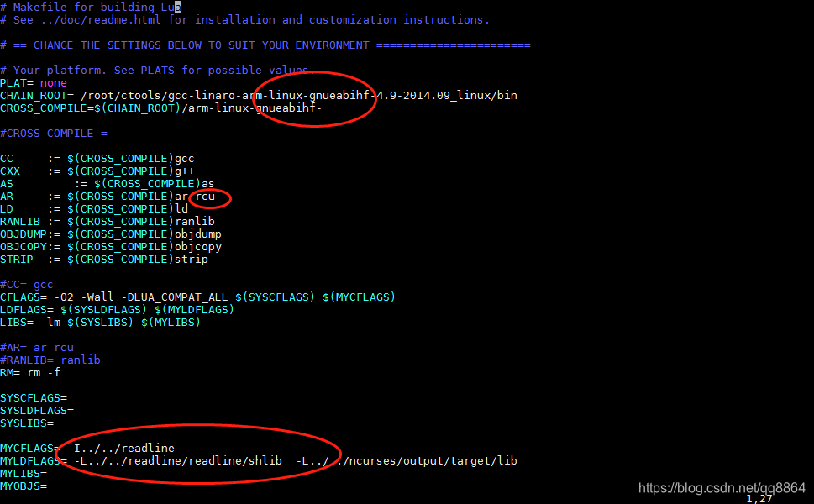Click the CHAIN_ROOT variable name
This screenshot has width=814, height=504.
click(x=34, y=95)
